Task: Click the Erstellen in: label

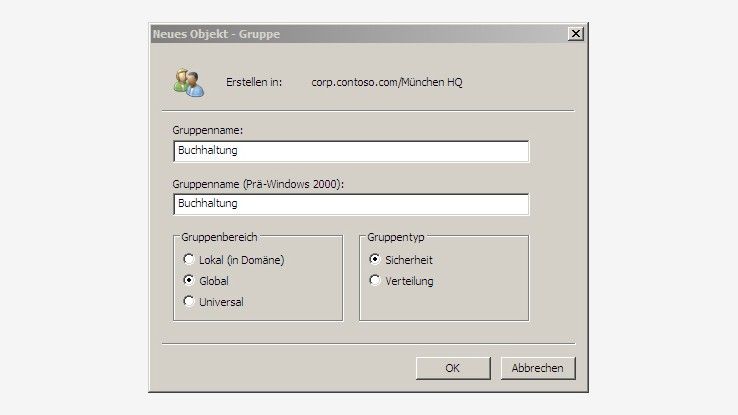Action: point(254,82)
